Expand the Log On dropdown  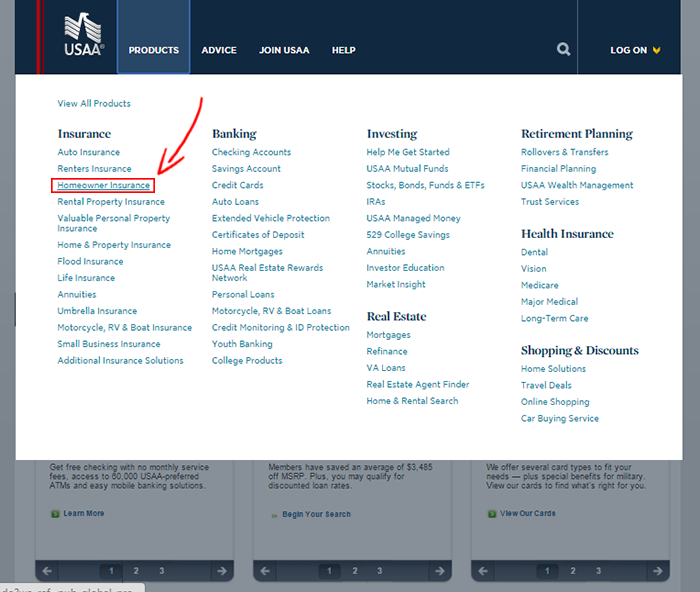coord(635,50)
